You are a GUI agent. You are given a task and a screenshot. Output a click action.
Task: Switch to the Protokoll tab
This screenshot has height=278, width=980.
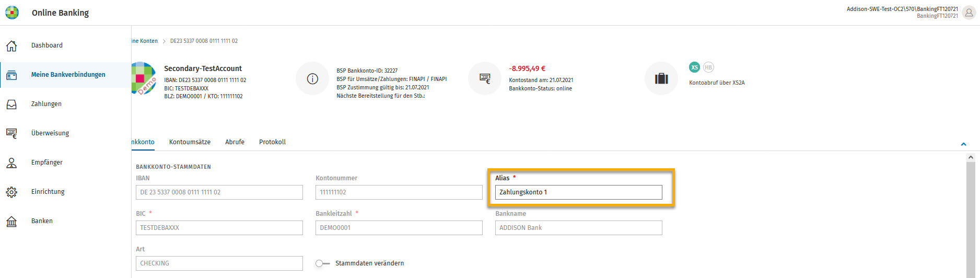point(273,142)
